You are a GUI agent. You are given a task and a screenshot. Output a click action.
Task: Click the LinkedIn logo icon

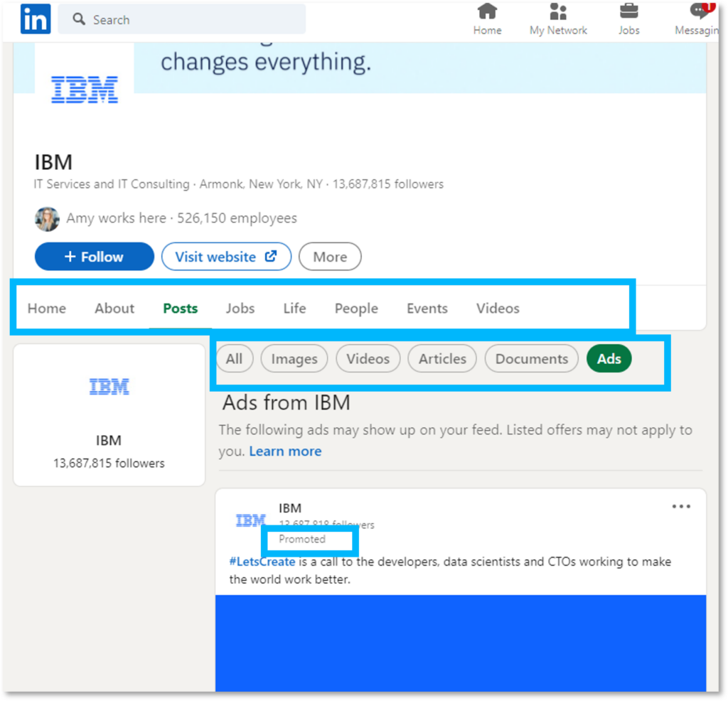point(36,19)
